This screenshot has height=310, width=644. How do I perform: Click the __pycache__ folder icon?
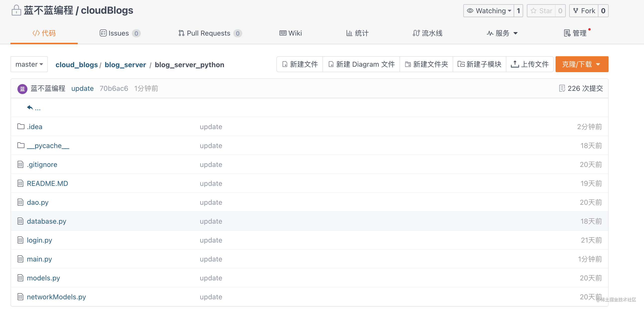point(21,145)
